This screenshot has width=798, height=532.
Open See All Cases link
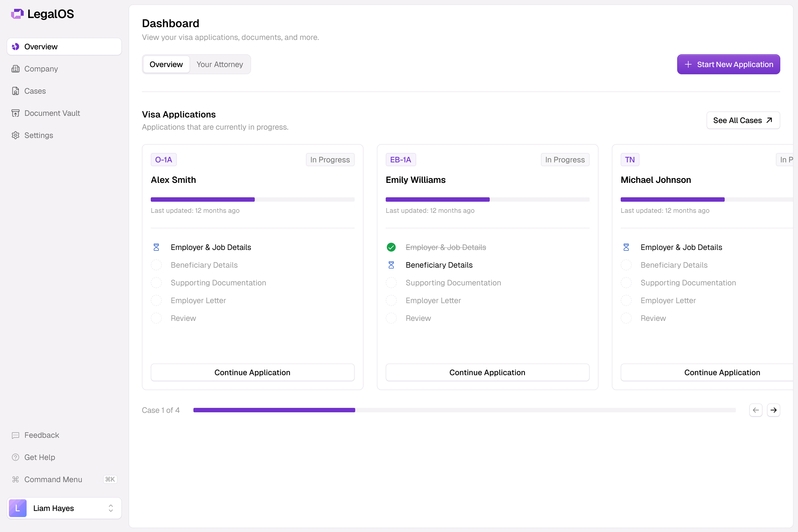pyautogui.click(x=743, y=121)
